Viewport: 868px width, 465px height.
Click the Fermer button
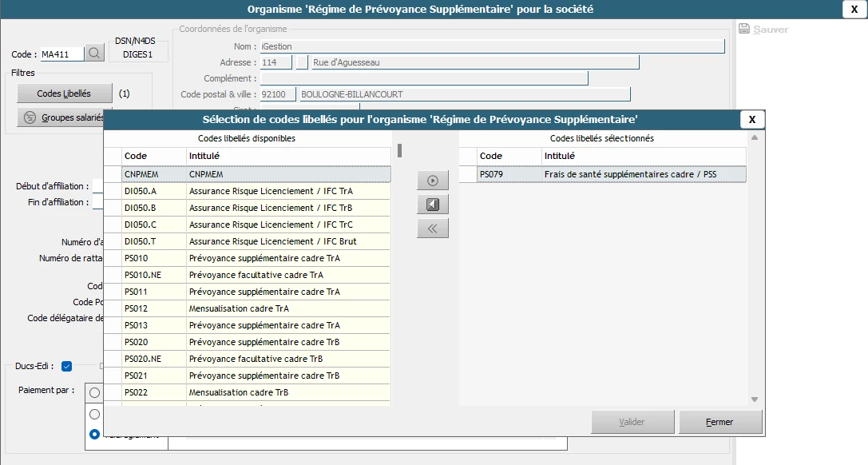pyautogui.click(x=719, y=422)
